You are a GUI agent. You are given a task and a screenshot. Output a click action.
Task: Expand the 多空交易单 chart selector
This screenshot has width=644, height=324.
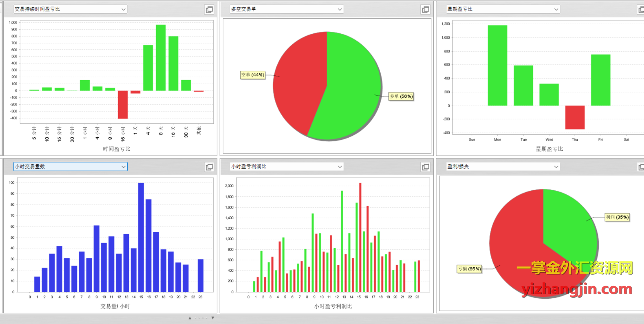(x=340, y=9)
